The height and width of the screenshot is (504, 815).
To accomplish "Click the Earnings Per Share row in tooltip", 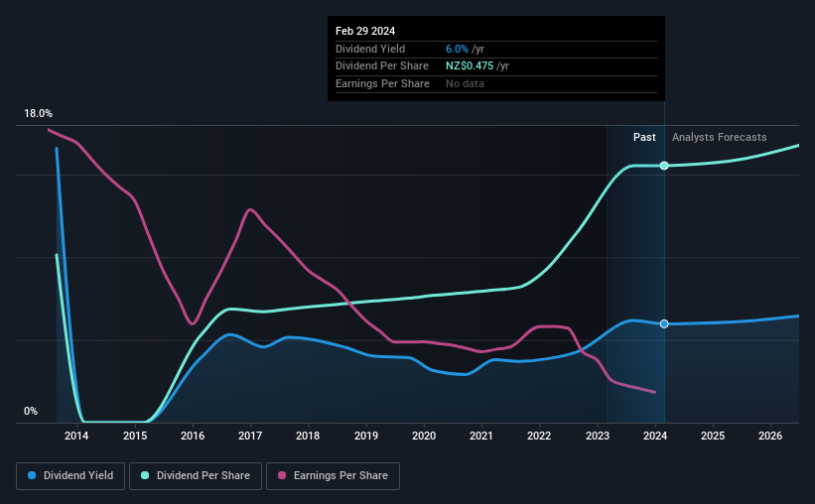I will pyautogui.click(x=496, y=83).
